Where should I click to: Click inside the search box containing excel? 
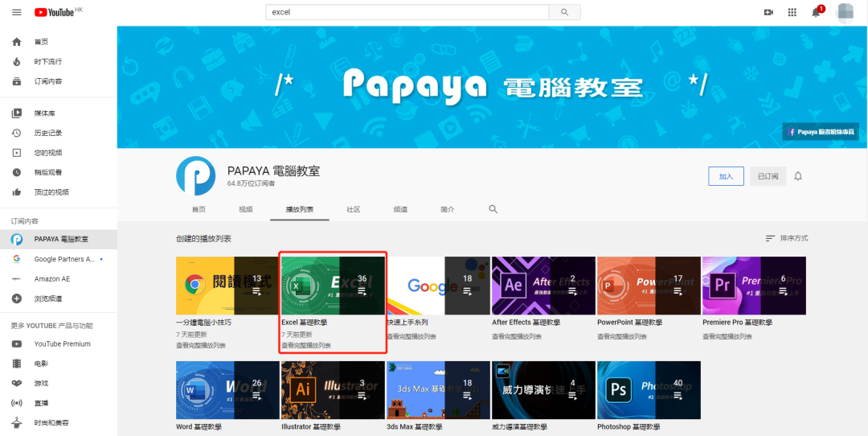point(407,12)
